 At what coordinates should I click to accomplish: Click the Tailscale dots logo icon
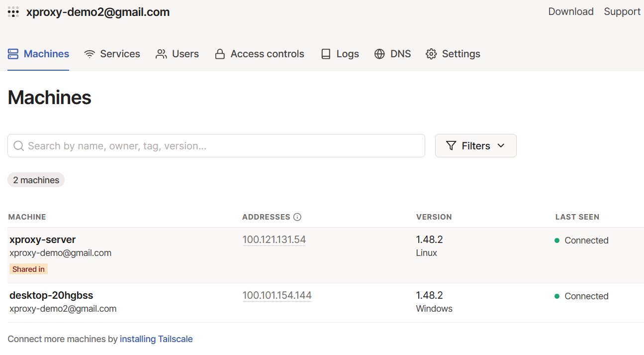click(13, 12)
